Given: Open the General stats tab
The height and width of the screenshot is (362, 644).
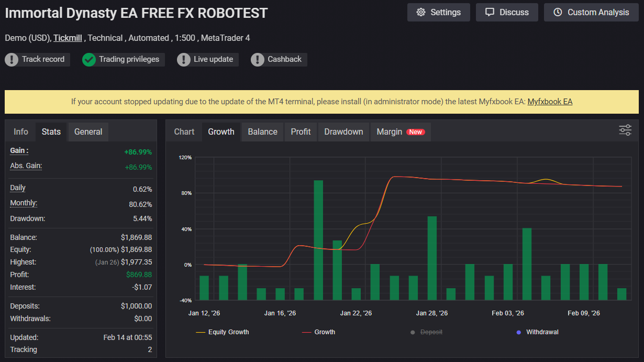Looking at the screenshot, I should (x=88, y=131).
